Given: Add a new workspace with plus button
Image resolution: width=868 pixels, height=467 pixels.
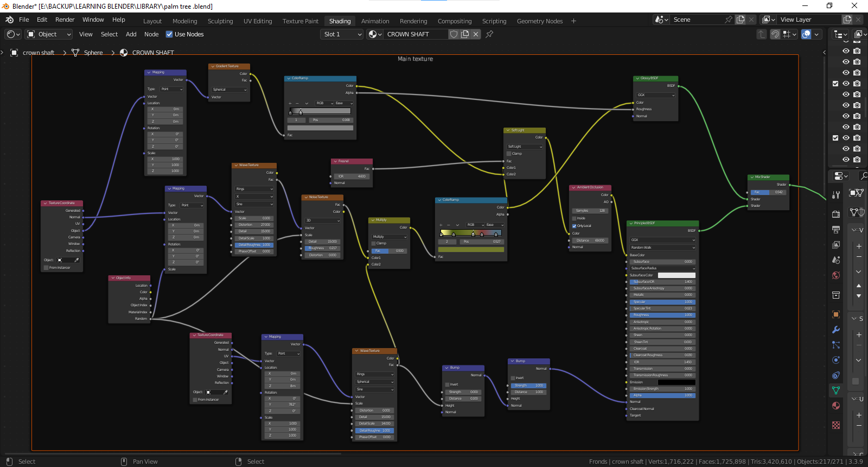Looking at the screenshot, I should 573,21.
